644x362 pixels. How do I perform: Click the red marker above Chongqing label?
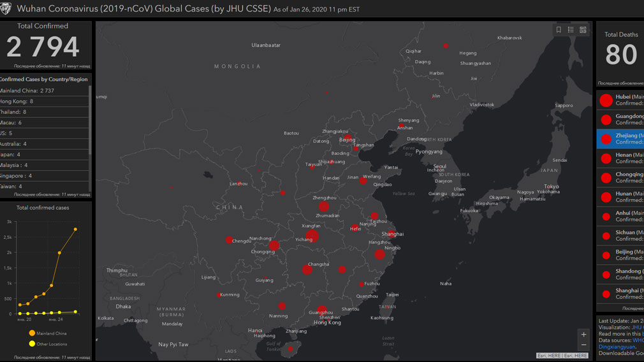(x=274, y=245)
